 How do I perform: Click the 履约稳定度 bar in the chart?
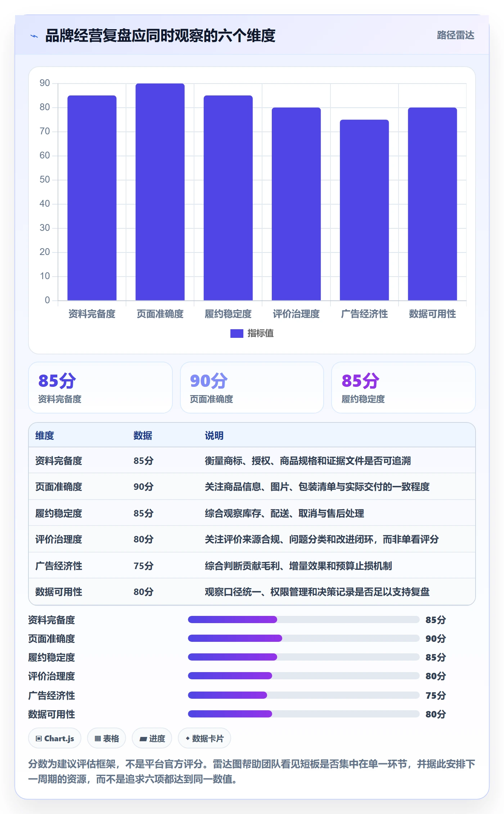tap(228, 198)
